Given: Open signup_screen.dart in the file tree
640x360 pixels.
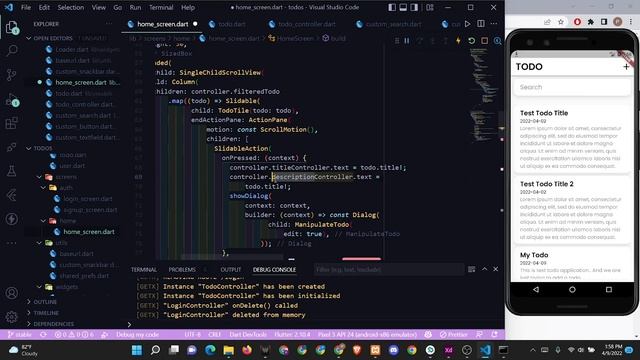Looking at the screenshot, I should click(x=90, y=210).
